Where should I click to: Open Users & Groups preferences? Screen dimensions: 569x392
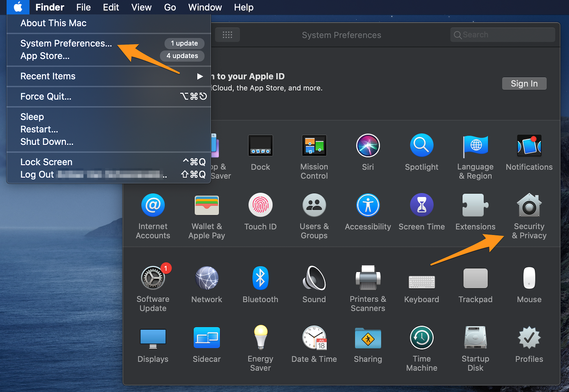click(314, 216)
